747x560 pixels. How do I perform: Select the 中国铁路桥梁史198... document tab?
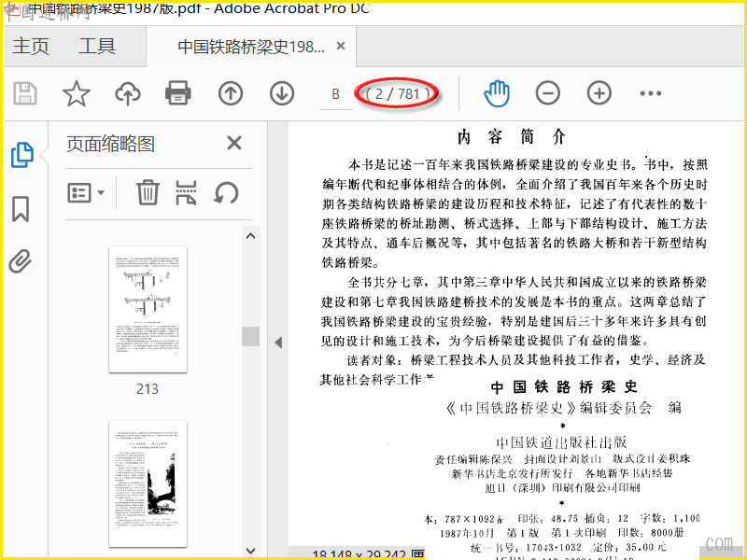[x=251, y=47]
